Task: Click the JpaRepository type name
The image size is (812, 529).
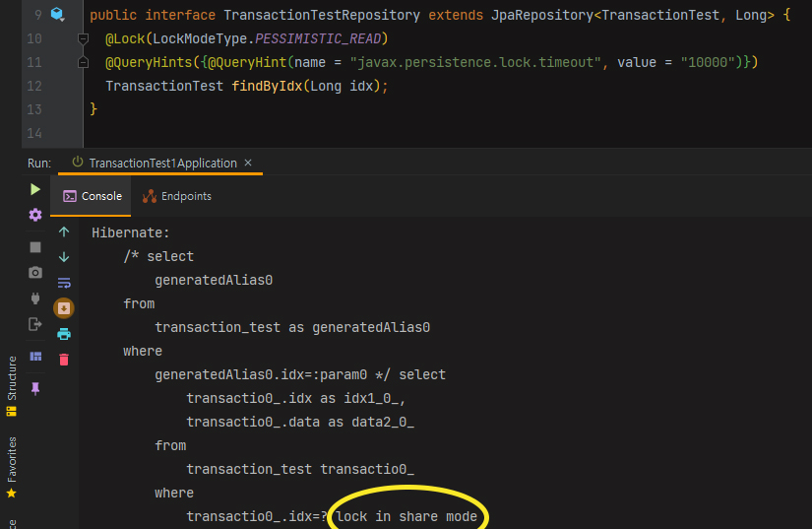Action: click(542, 15)
